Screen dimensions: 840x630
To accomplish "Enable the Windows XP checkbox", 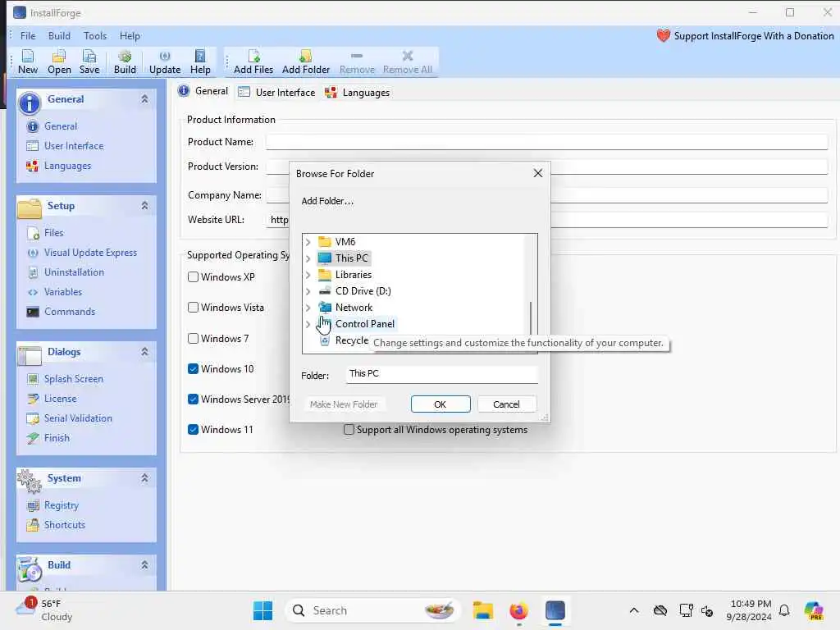I will pos(194,277).
